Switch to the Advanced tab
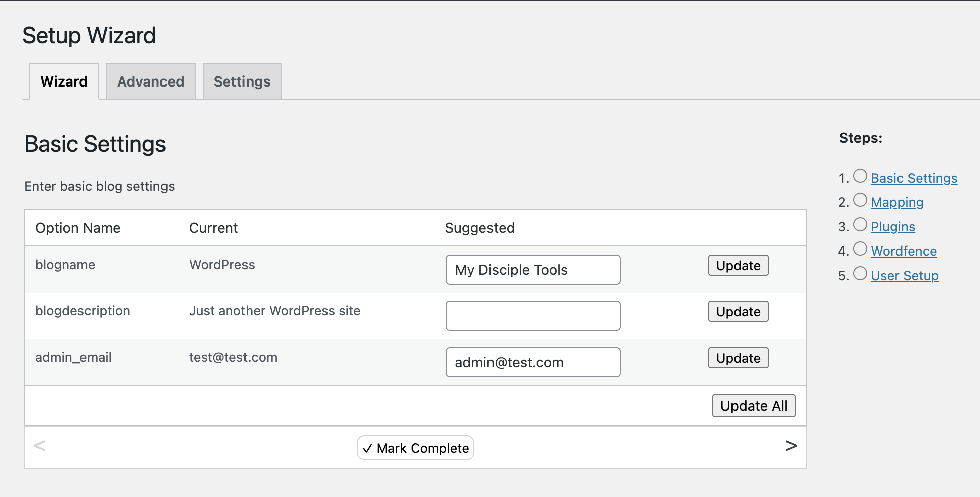980x497 pixels. pyautogui.click(x=150, y=81)
